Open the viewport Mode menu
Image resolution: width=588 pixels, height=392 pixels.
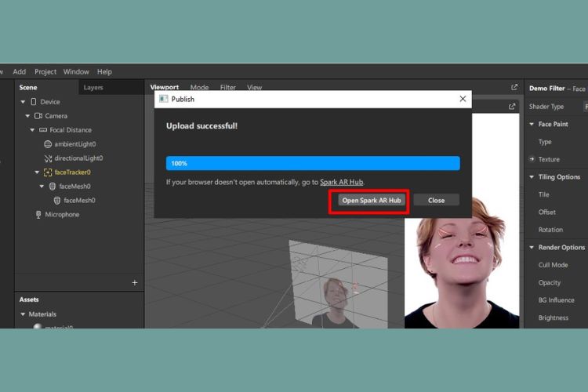199,87
